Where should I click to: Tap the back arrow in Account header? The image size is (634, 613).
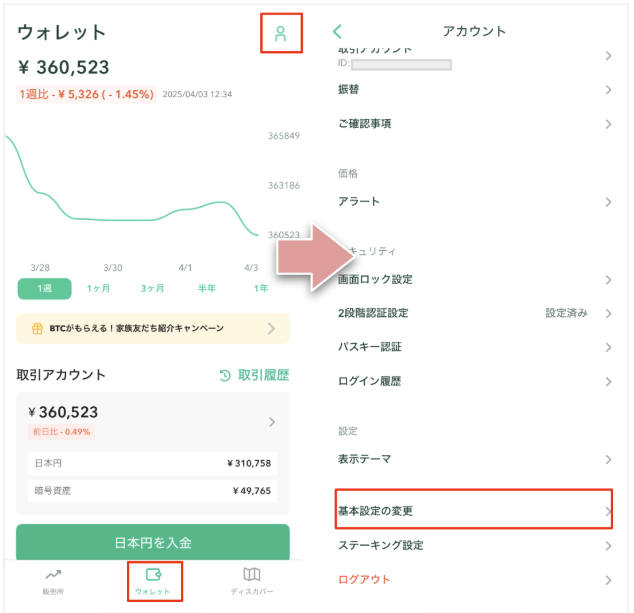tap(337, 32)
